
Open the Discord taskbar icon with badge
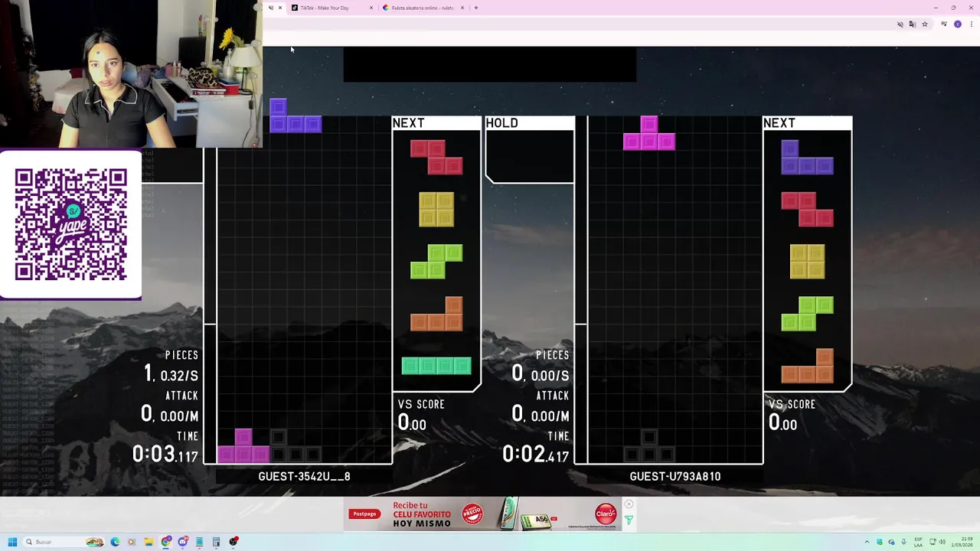(x=183, y=542)
